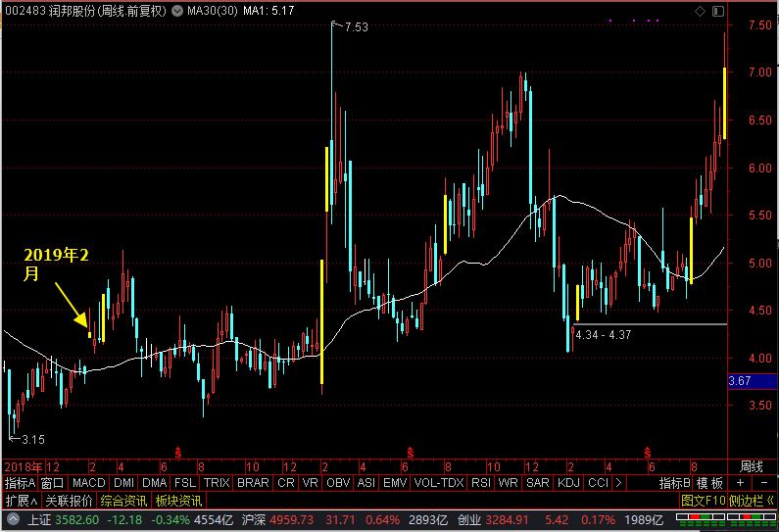Select the CR indicator tab
The height and width of the screenshot is (532, 779).
(x=286, y=483)
